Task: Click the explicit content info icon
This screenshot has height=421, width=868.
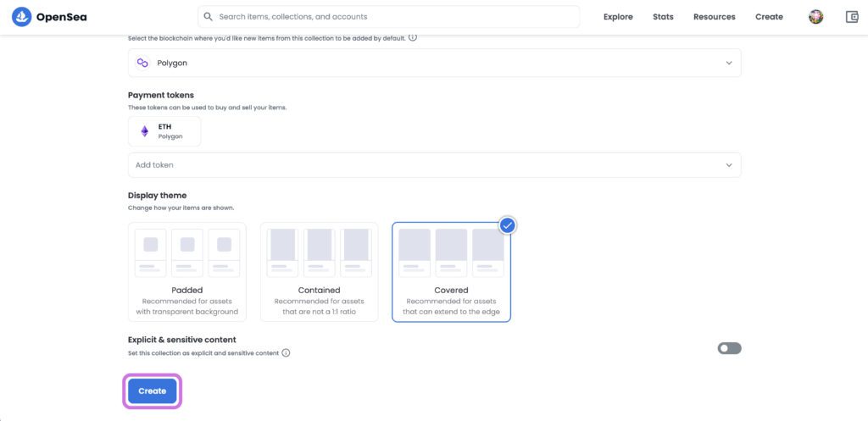Action: (286, 353)
